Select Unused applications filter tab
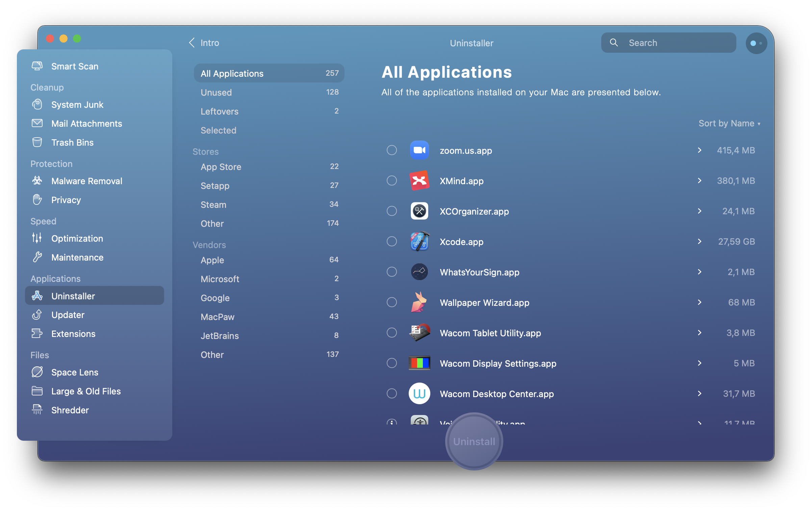812x511 pixels. coord(215,92)
